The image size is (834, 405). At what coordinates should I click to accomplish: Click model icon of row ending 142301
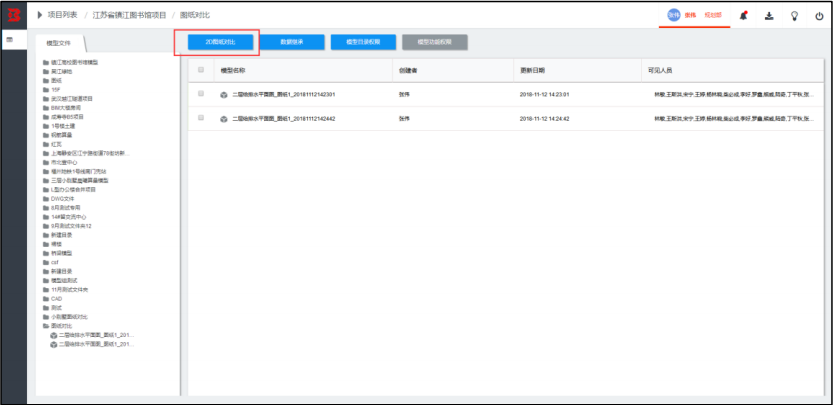pos(224,95)
